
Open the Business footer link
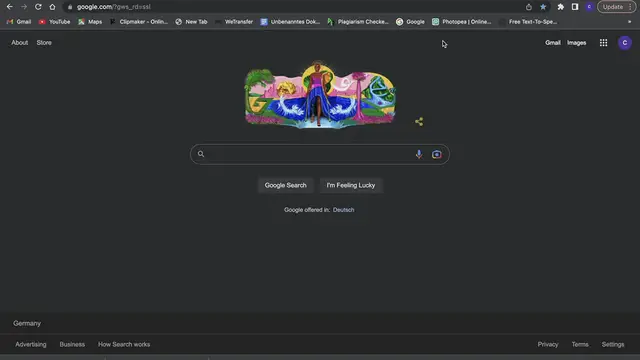pyautogui.click(x=72, y=344)
